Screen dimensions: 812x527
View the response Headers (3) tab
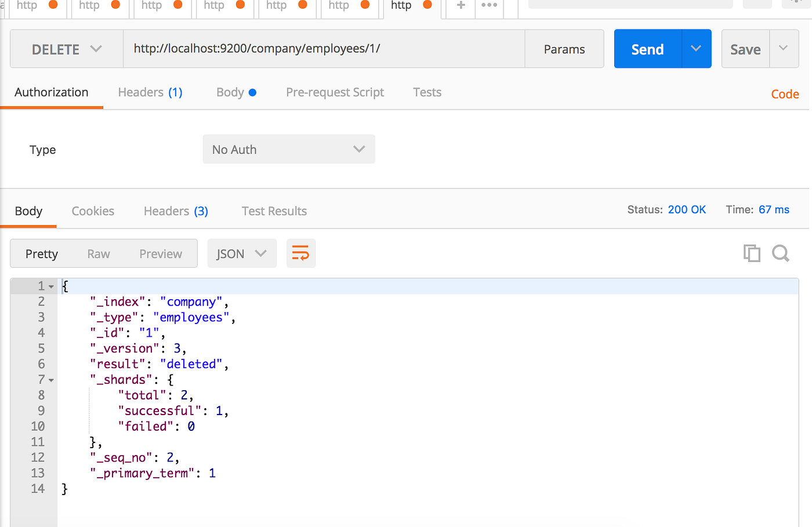[175, 211]
